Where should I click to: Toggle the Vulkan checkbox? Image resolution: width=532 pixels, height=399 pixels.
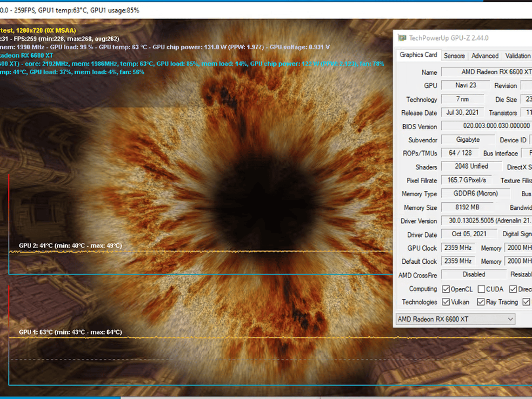pos(446,302)
